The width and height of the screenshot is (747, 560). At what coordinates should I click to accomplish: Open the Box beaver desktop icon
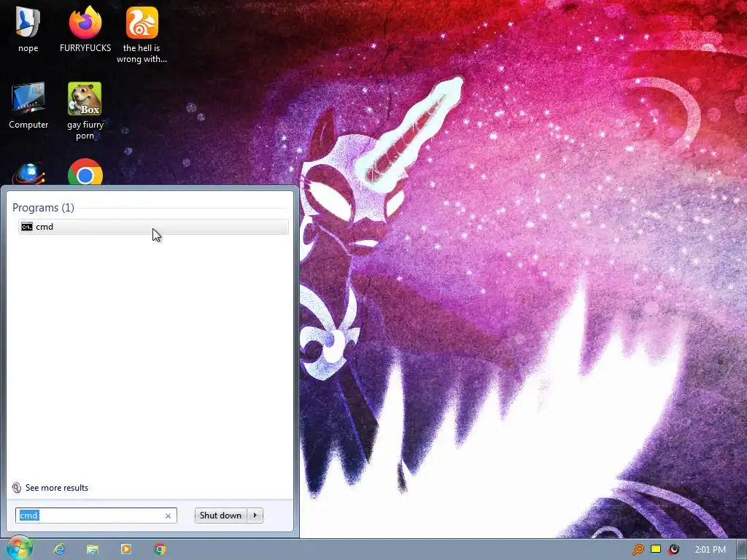tap(85, 111)
